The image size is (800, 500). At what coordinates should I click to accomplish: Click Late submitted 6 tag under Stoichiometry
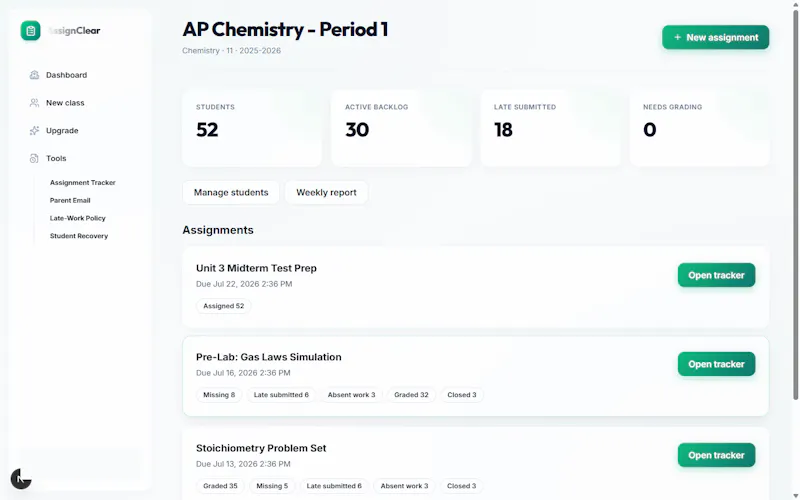coord(334,486)
